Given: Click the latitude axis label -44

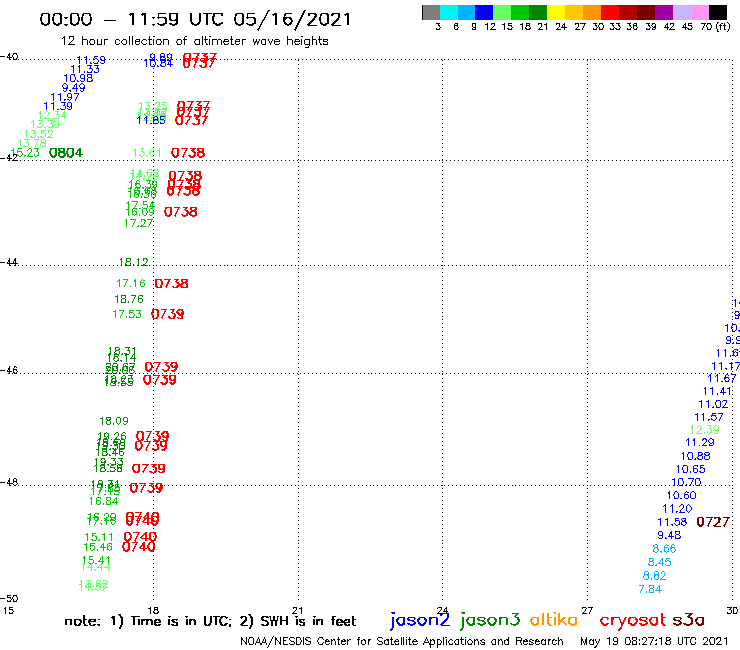Looking at the screenshot, I should [x=9, y=262].
